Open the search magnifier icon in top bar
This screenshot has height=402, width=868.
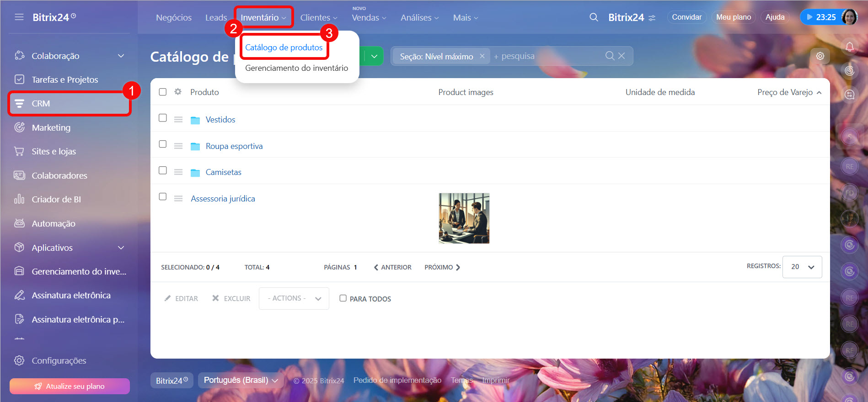point(594,17)
